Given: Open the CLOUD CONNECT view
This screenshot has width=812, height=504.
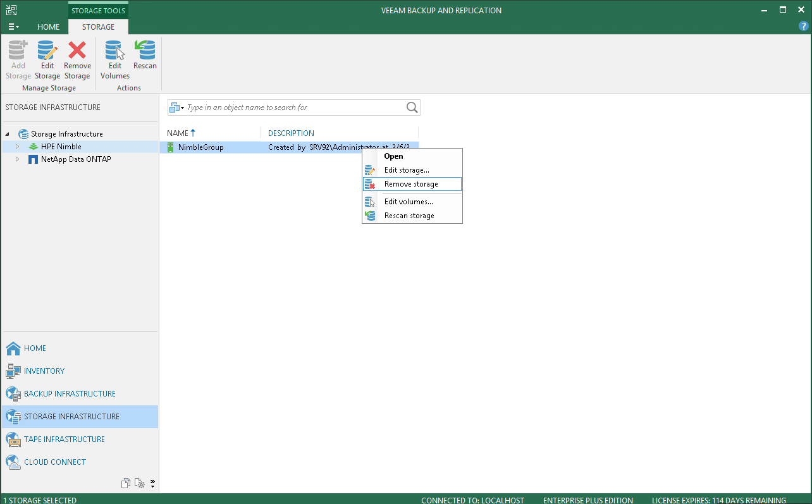Looking at the screenshot, I should click(x=80, y=462).
